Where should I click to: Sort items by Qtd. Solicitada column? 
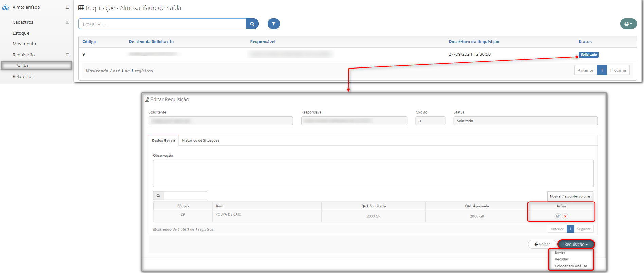pos(374,206)
